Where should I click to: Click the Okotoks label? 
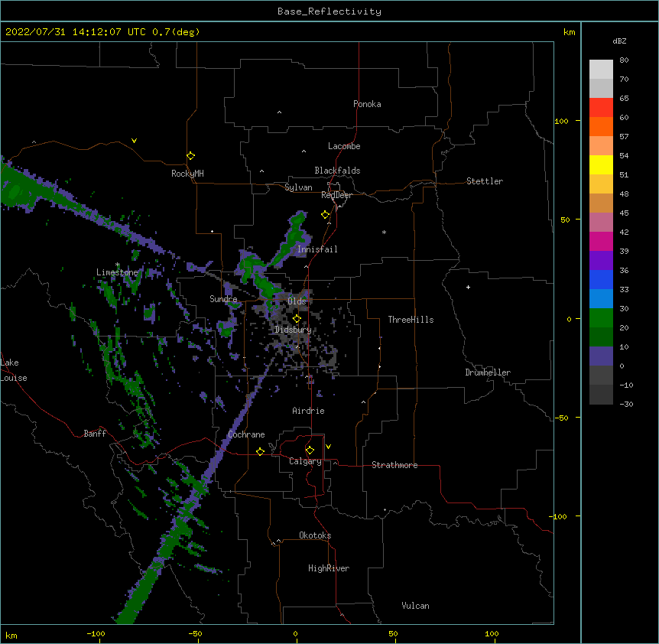pos(315,535)
